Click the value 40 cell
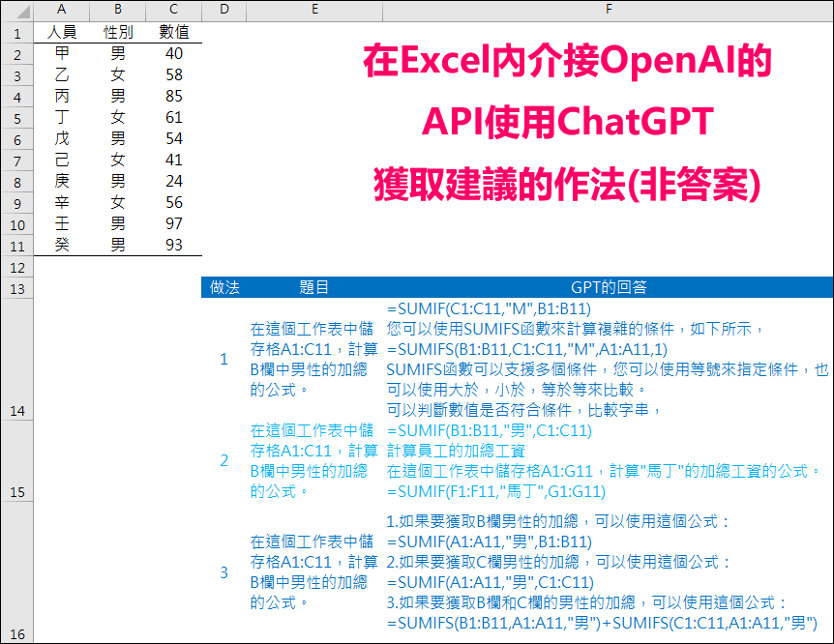This screenshot has height=644, width=834. (173, 54)
